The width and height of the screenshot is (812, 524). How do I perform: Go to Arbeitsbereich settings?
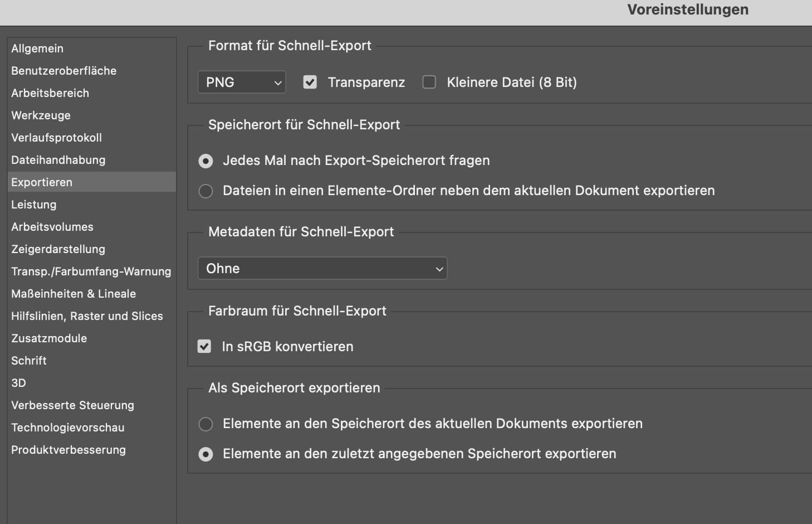coord(50,93)
